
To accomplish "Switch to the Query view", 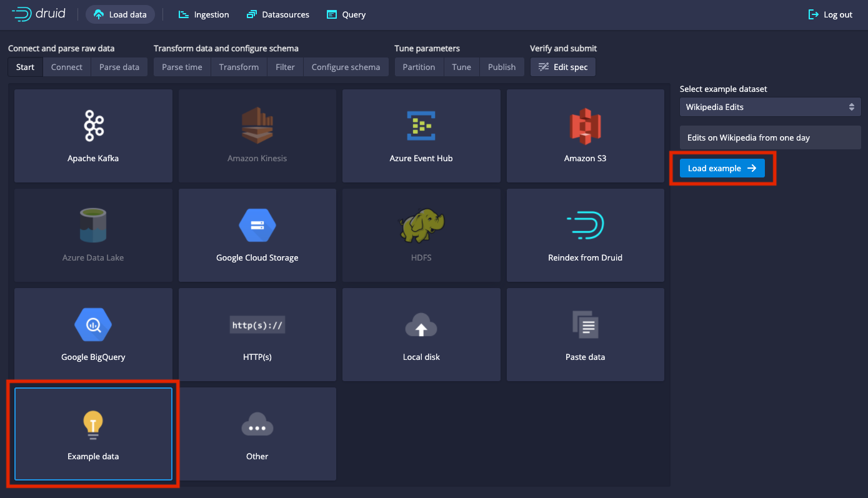I will click(x=346, y=14).
